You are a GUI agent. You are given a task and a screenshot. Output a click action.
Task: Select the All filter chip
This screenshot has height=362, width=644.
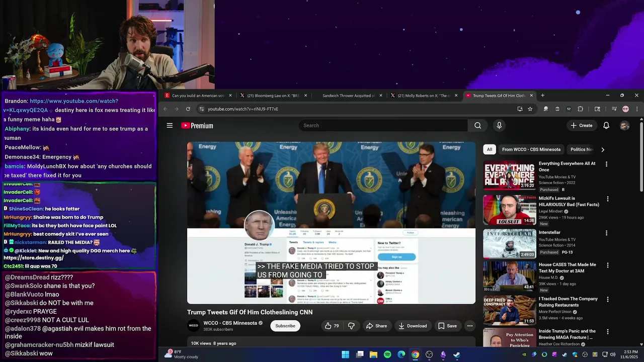pyautogui.click(x=490, y=149)
